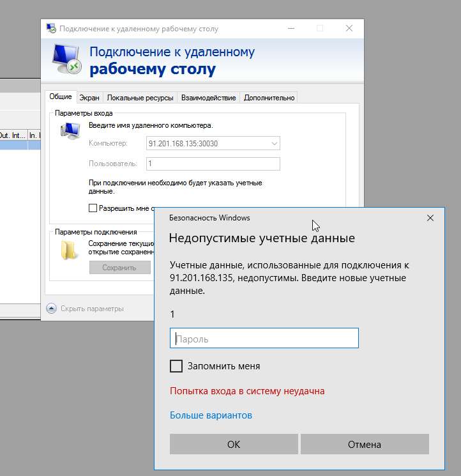The width and height of the screenshot is (461, 476).
Task: Select the Взаимодействие tab
Action: point(208,98)
